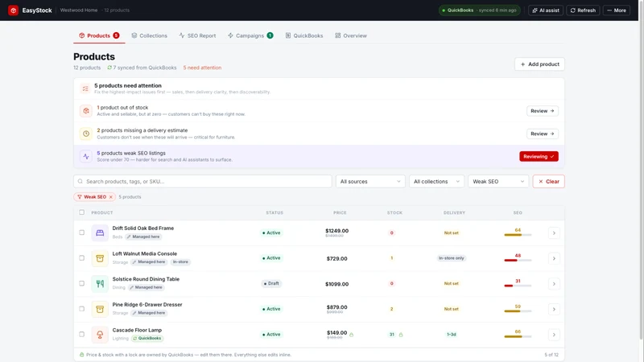This screenshot has width=644, height=362.
Task: Expand the Drift Solid Oak Bed Frame row
Action: pyautogui.click(x=554, y=233)
